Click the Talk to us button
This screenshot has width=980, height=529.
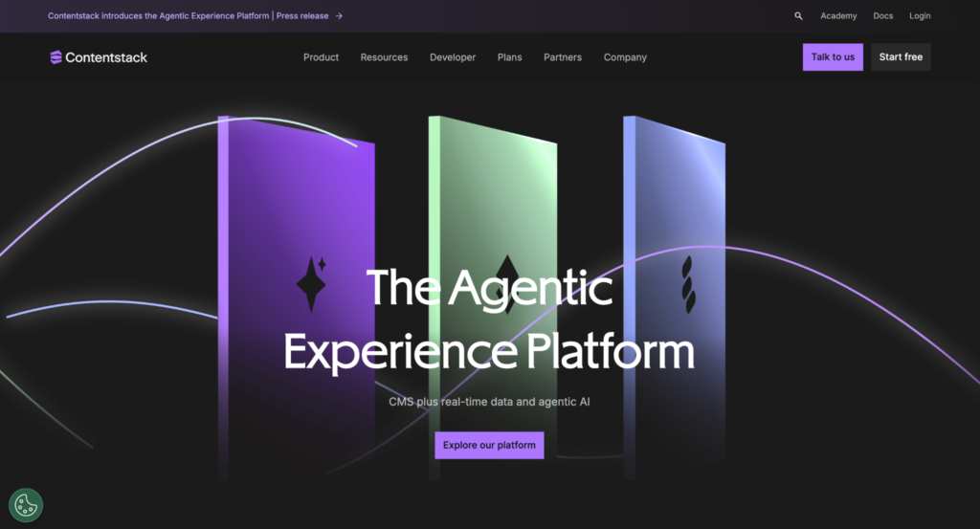[x=833, y=56]
